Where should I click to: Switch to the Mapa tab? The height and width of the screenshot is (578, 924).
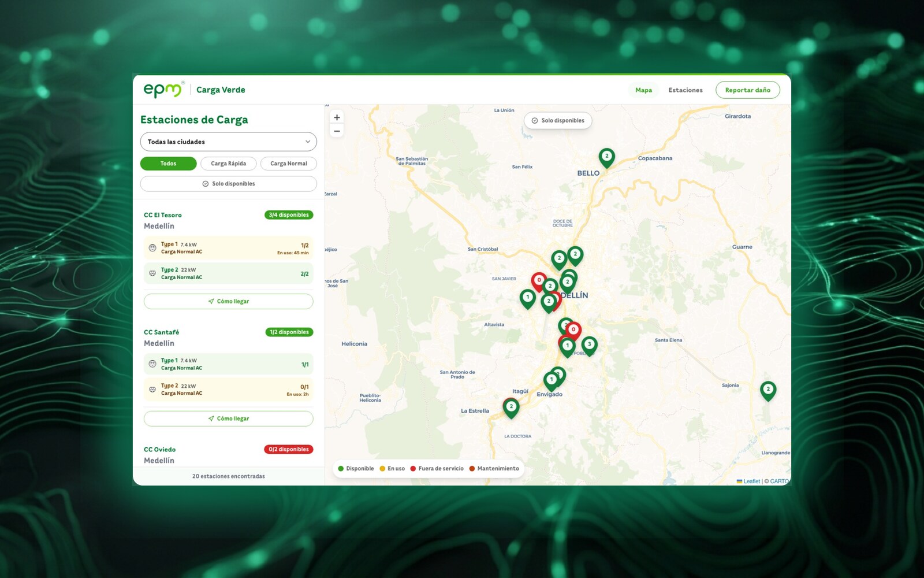coord(643,90)
